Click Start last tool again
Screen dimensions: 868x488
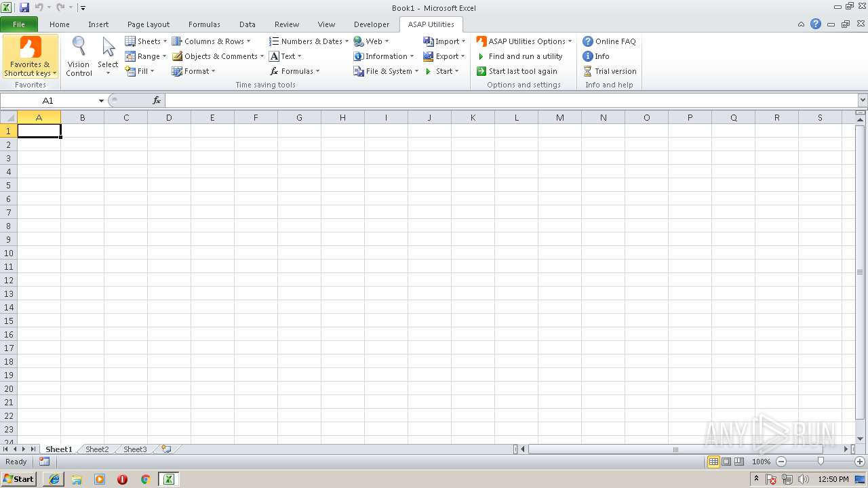tap(517, 71)
